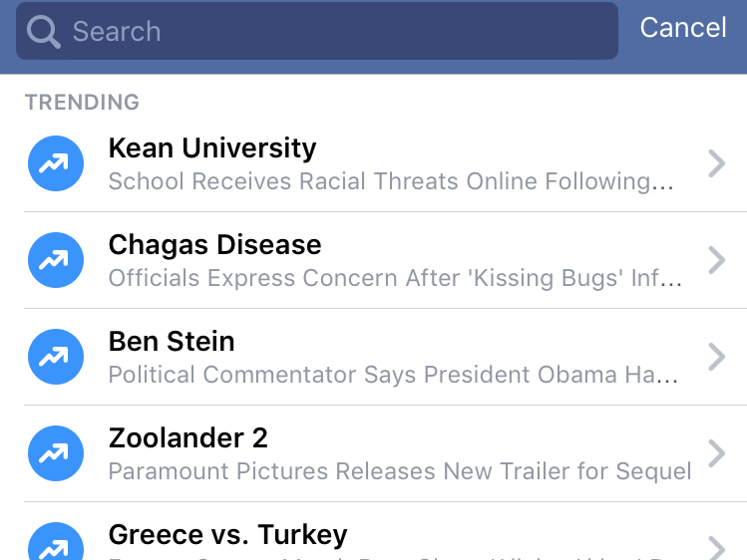Cancel the search
Image resolution: width=747 pixels, height=560 pixels.
pyautogui.click(x=682, y=28)
